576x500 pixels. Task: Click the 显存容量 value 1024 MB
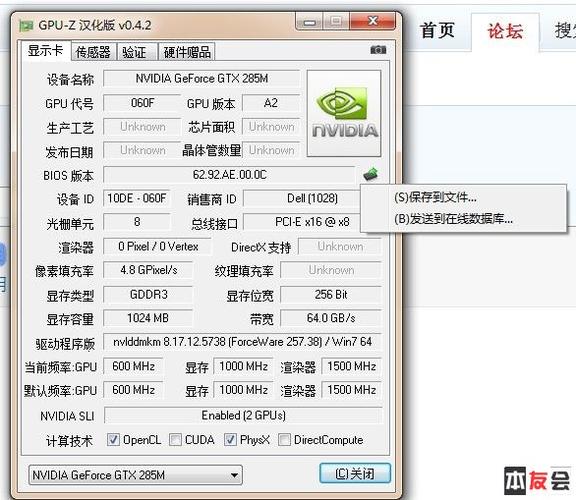pyautogui.click(x=148, y=318)
